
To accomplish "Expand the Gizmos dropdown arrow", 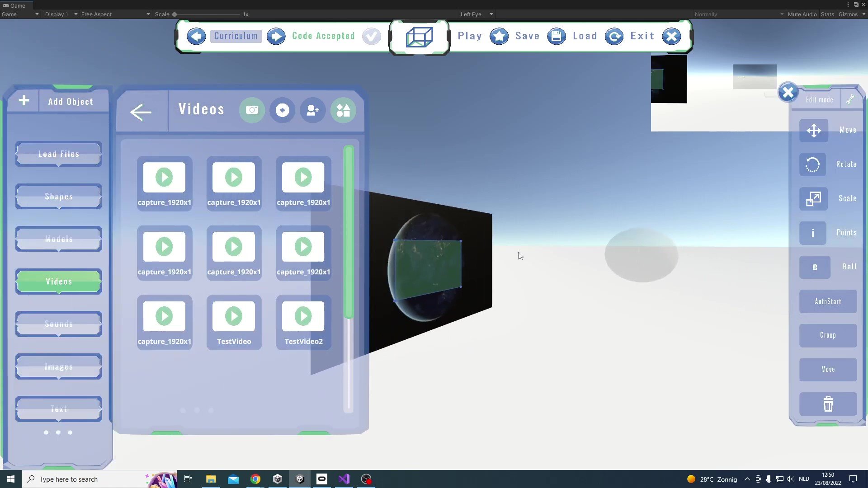I will (x=863, y=14).
